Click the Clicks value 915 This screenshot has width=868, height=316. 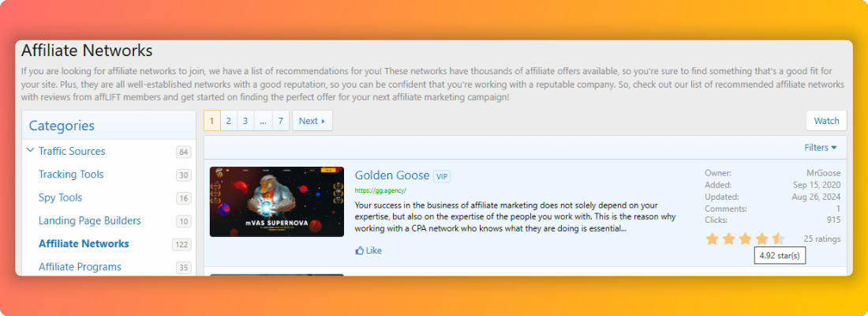tap(834, 220)
